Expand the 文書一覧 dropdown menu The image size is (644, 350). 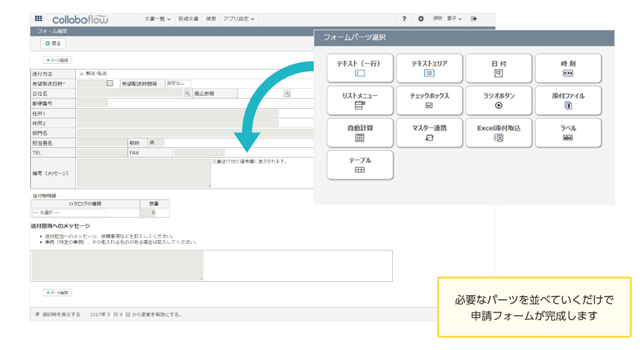(x=157, y=19)
